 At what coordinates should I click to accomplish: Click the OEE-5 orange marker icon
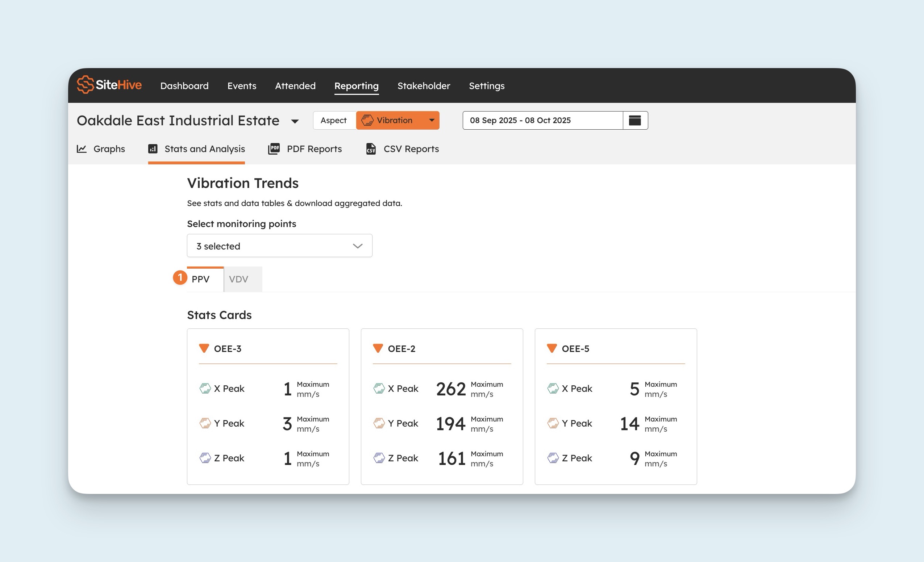pyautogui.click(x=552, y=348)
